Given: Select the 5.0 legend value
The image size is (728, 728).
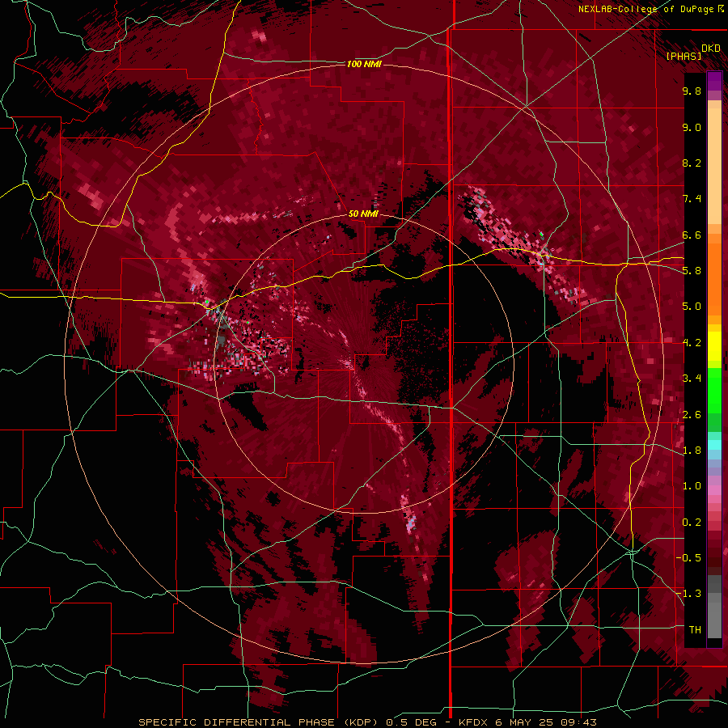Looking at the screenshot, I should tap(692, 307).
